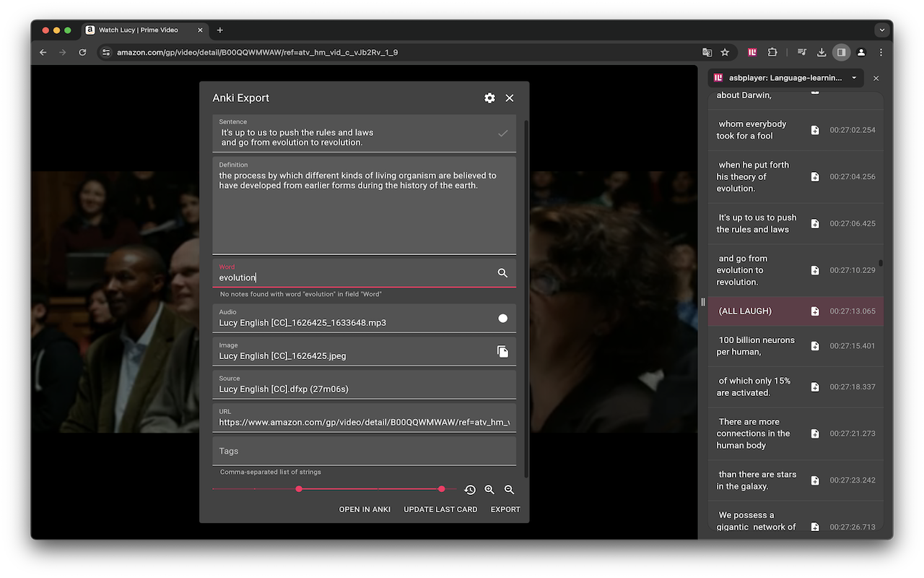Click the Sentence field checkmark icon
The image size is (924, 578).
503,133
